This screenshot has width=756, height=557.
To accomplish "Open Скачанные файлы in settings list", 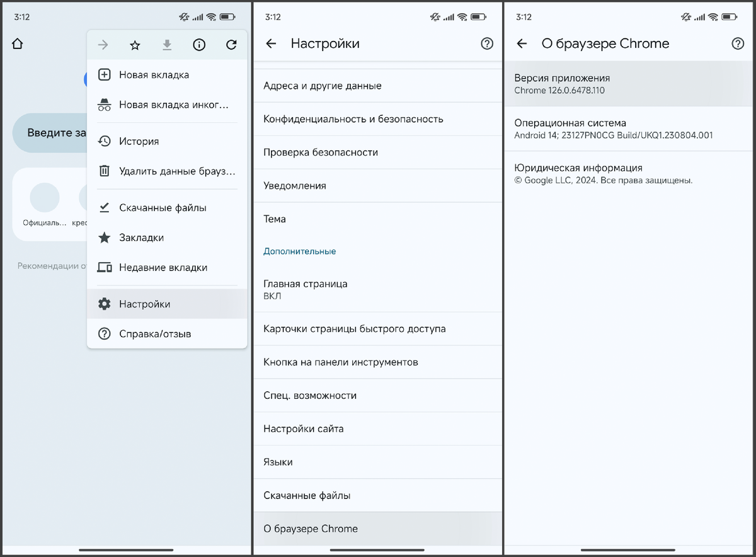I will coord(377,496).
